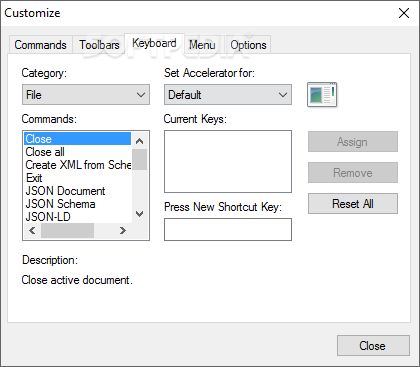The width and height of the screenshot is (420, 367).
Task: Click the commands list up scroll arrow
Action: [x=140, y=141]
